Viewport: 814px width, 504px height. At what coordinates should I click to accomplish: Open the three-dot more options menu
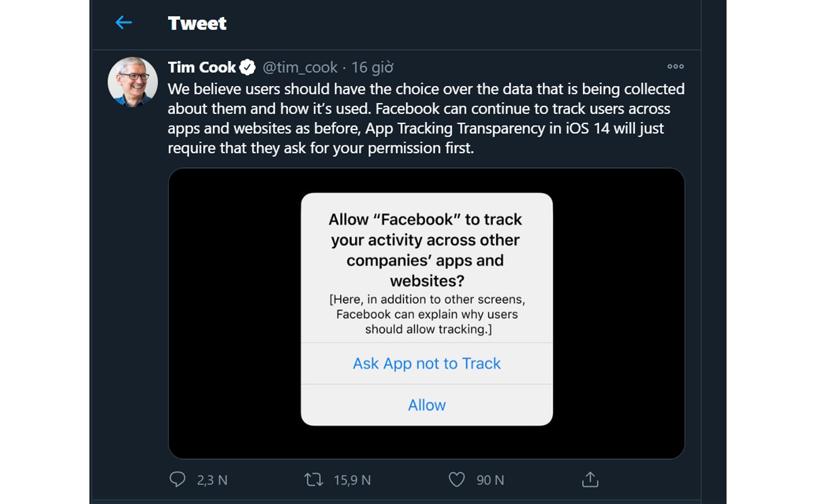(675, 67)
